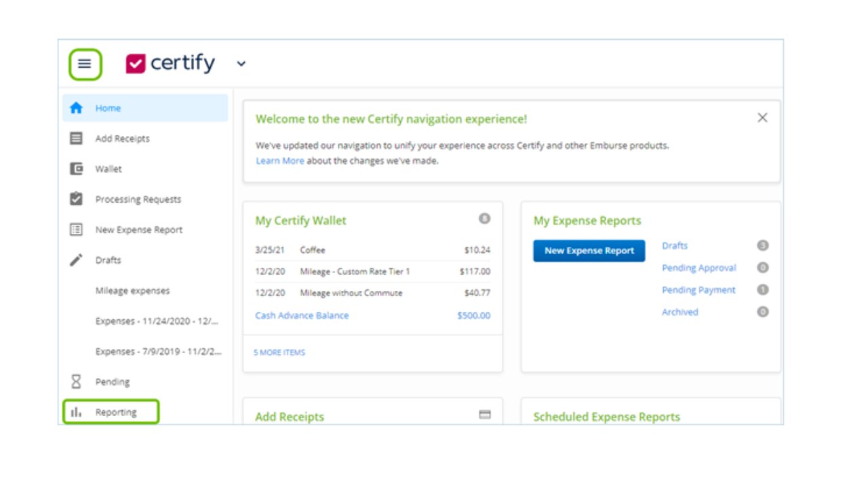Image resolution: width=868 pixels, height=488 pixels.
Task: Click the Add Receipts card icon
Action: (x=485, y=415)
